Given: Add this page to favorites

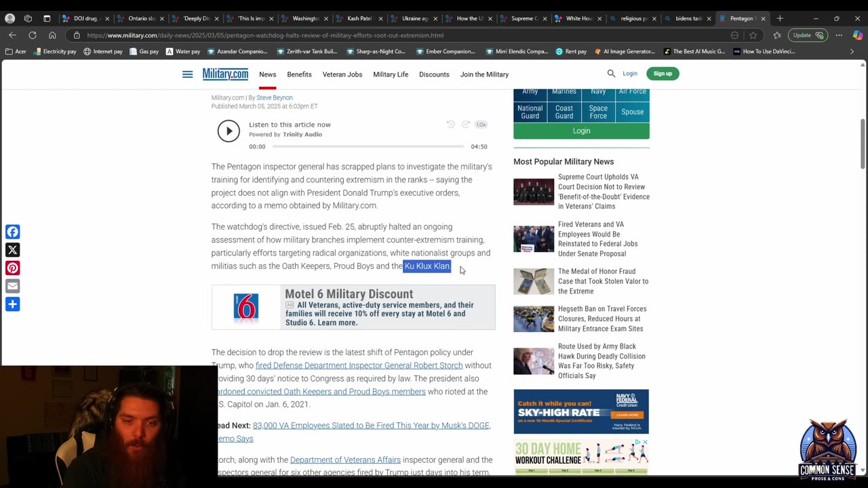Looking at the screenshot, I should click(753, 35).
